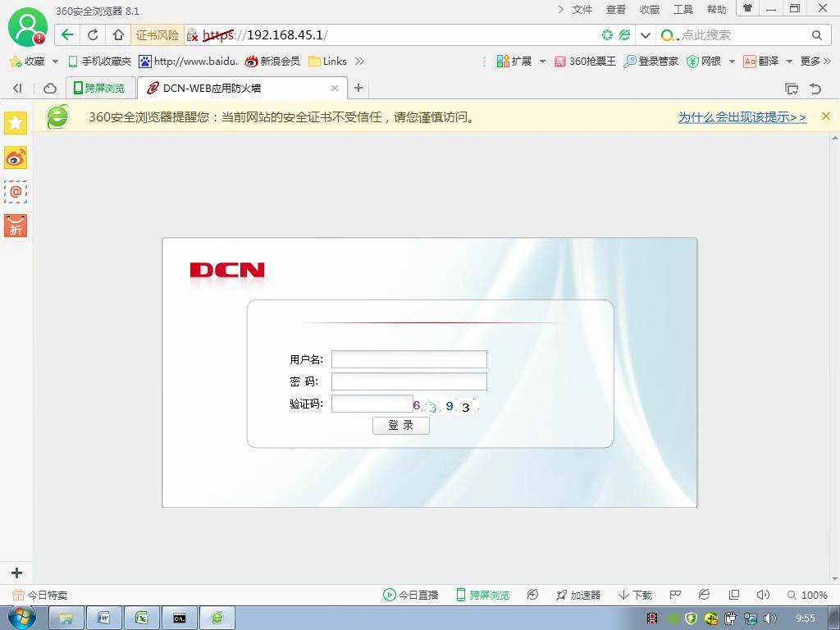Click the 密码 password field
Screen dimensions: 840x630
pos(409,381)
